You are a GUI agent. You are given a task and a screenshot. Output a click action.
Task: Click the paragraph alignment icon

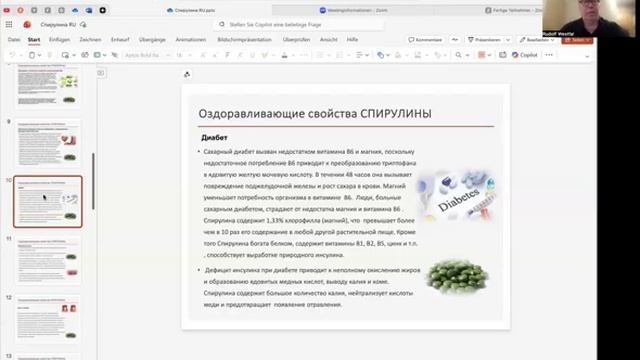359,55
